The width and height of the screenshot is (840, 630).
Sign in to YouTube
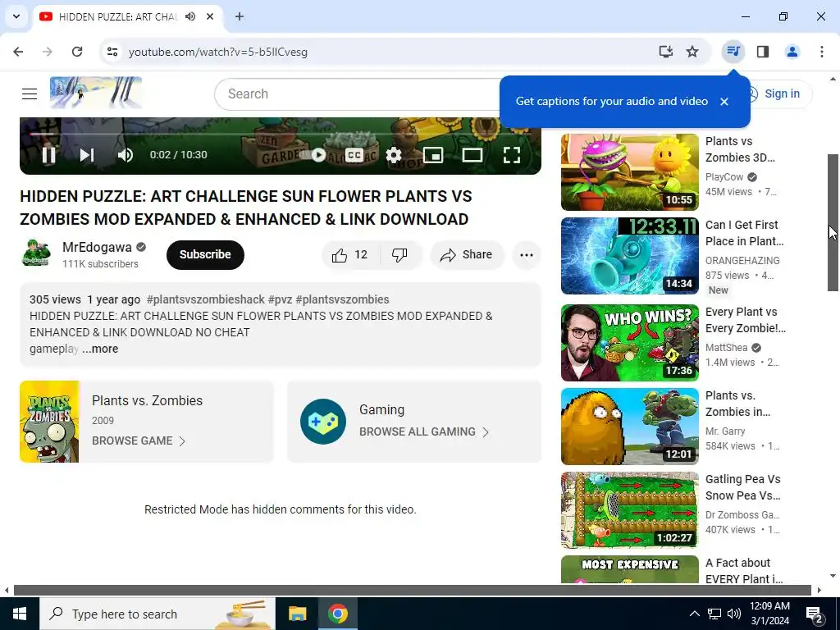pyautogui.click(x=781, y=94)
